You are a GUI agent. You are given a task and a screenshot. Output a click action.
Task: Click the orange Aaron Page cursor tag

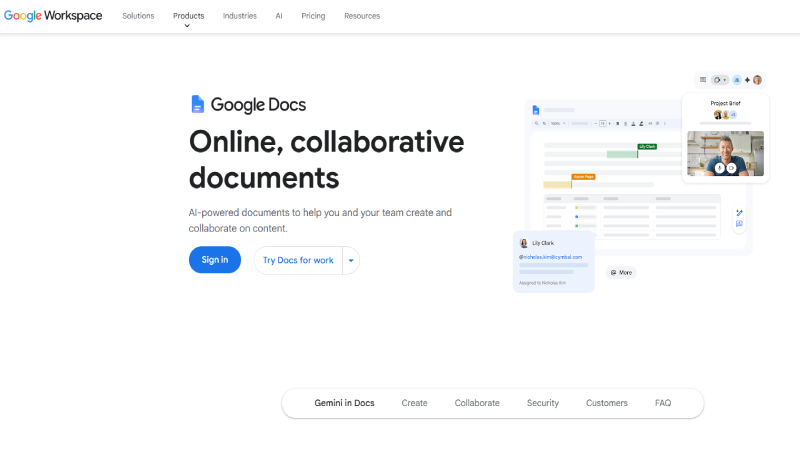583,177
